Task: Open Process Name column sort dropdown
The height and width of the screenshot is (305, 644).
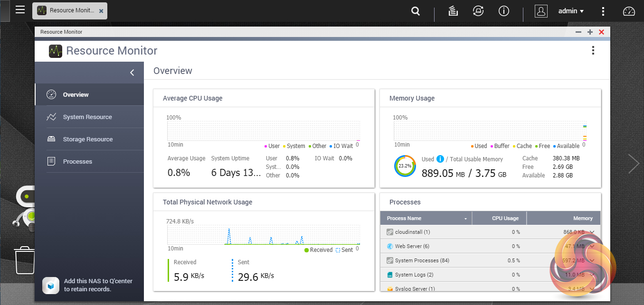Action: point(465,219)
